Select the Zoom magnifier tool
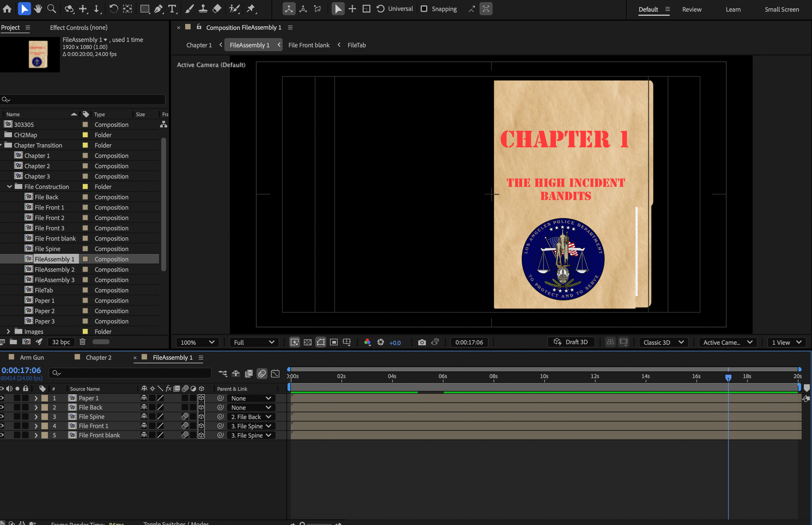 pyautogui.click(x=51, y=9)
